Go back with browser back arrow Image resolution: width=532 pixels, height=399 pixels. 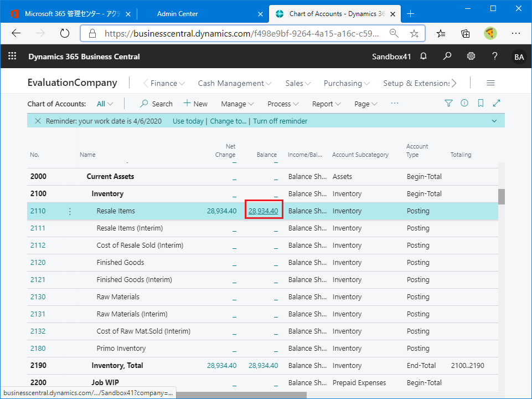pos(16,33)
